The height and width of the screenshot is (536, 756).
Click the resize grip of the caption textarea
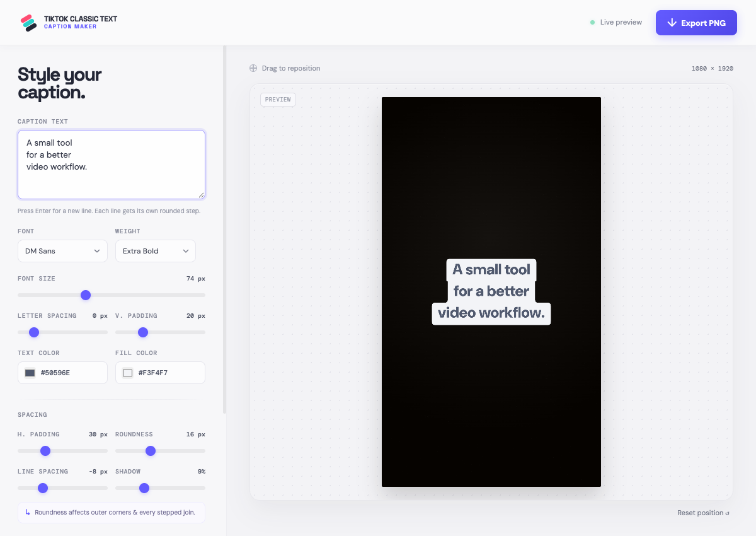point(201,195)
